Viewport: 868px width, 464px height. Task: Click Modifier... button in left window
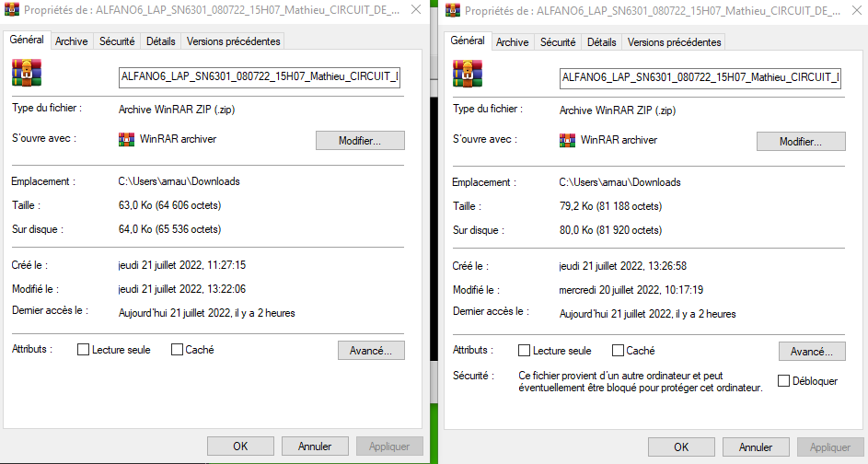point(360,141)
